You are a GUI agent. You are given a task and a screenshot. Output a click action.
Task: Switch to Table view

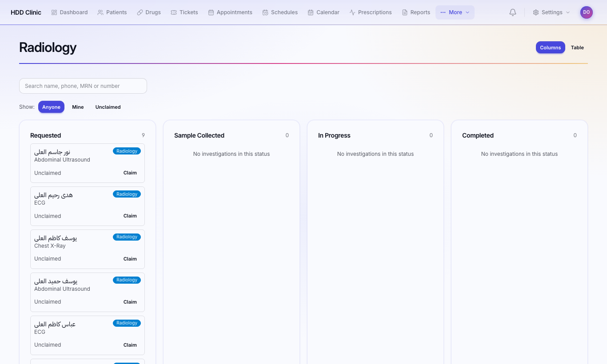(x=577, y=47)
